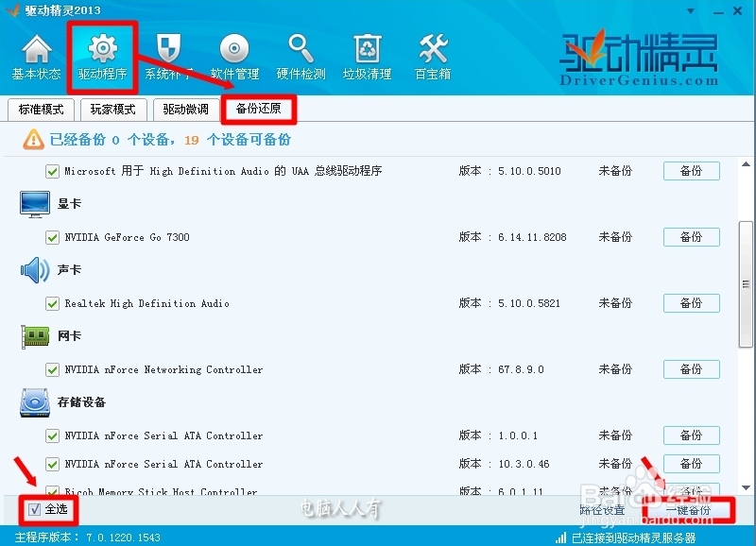Click 主程序版本 7.0.1220.1543 status text
The height and width of the screenshot is (546, 756).
click(x=87, y=537)
